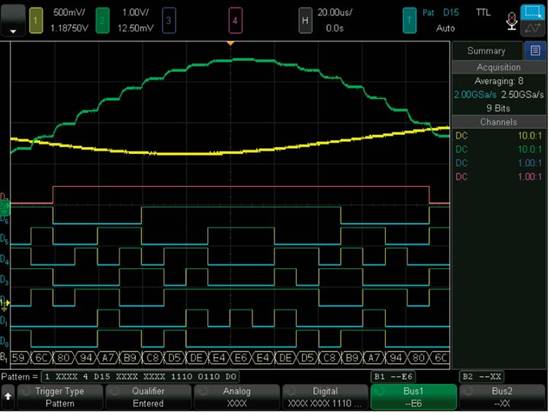Open the trigger T settings icon
The width and height of the screenshot is (549, 413).
[409, 21]
